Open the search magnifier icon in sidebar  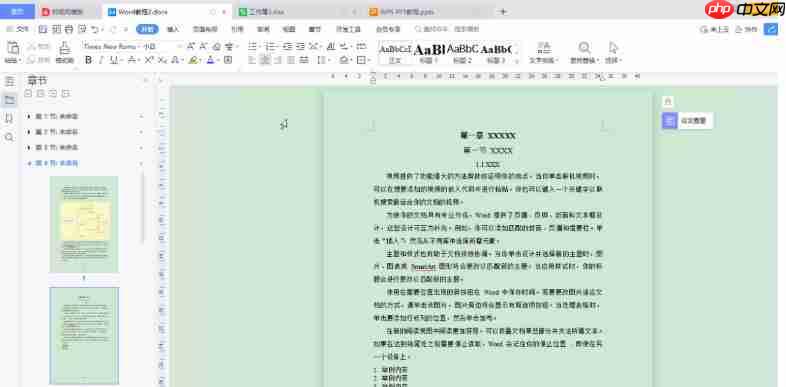tap(10, 137)
